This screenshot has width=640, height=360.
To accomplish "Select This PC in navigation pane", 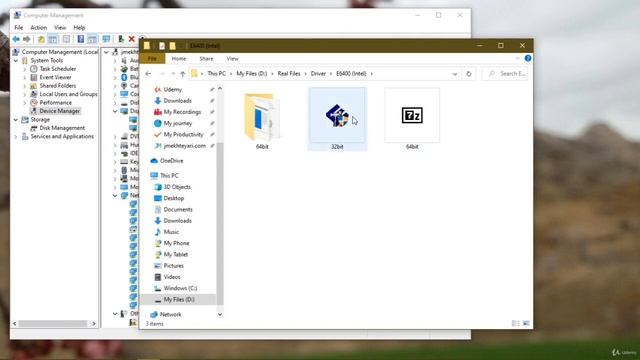I will click(169, 176).
